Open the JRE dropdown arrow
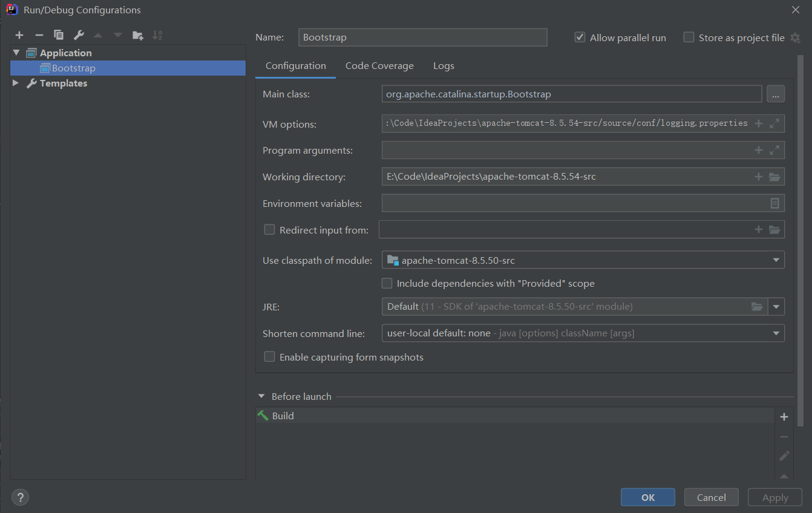The height and width of the screenshot is (513, 812). [x=776, y=307]
